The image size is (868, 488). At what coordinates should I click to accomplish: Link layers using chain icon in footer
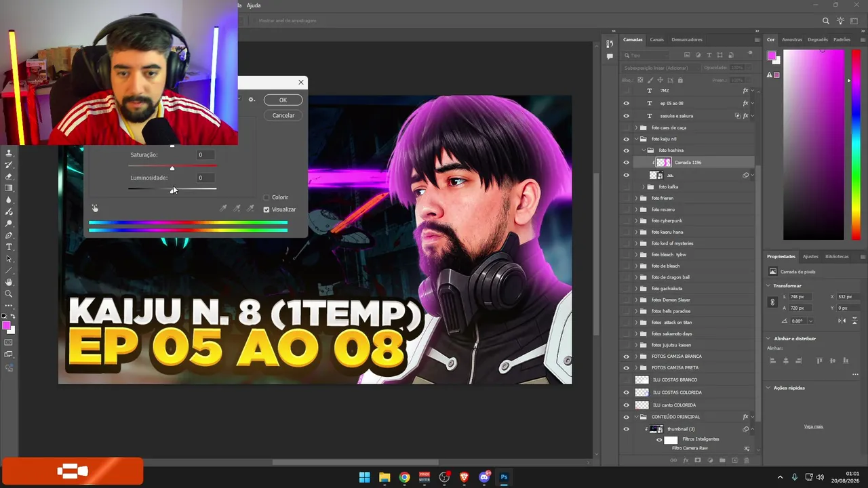tap(673, 461)
